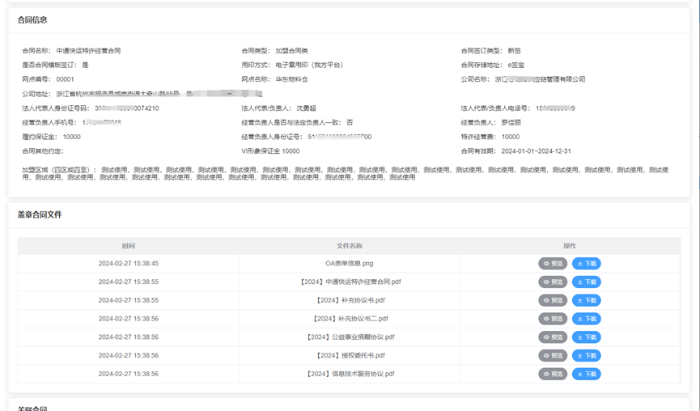Download 【2024】授权委托书.pdf
The height and width of the screenshot is (411, 700).
coord(586,355)
